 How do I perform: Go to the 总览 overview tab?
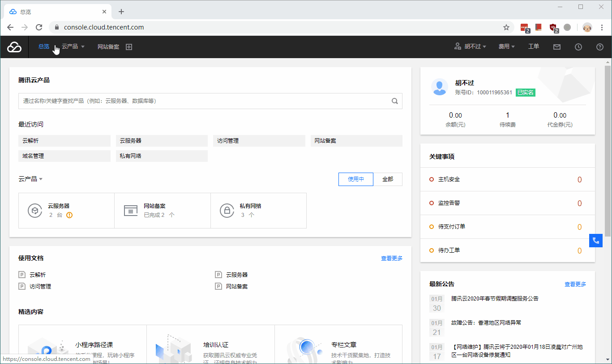click(44, 47)
